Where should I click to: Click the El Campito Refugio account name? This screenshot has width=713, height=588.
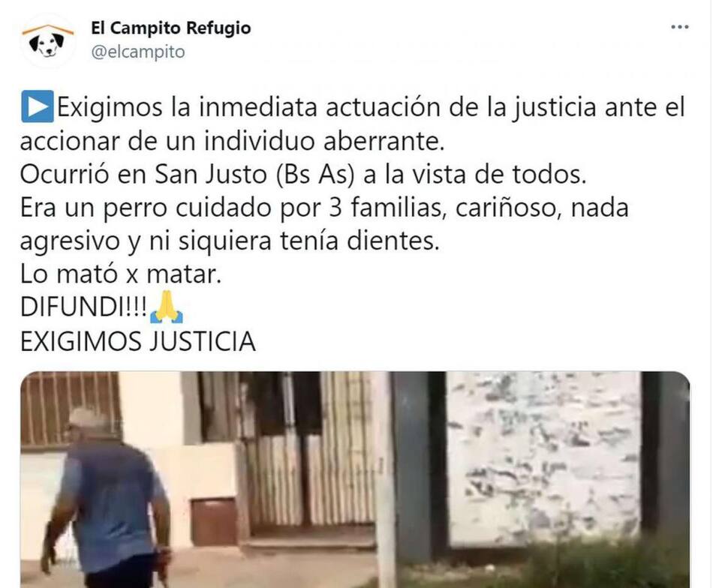point(170,28)
